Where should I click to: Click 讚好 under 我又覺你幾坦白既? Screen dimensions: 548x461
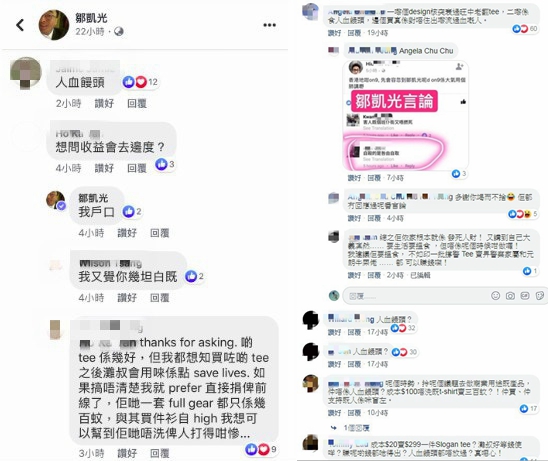(127, 298)
